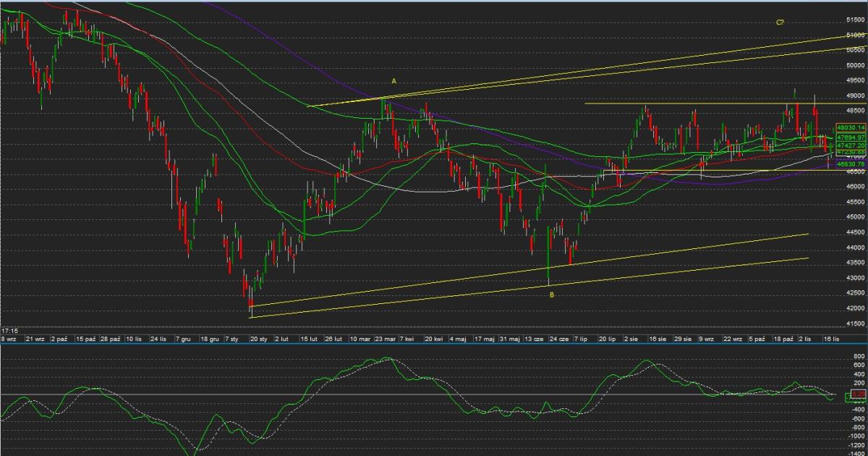
Task: Click the purple 46830.78 price tag
Action: click(851, 164)
